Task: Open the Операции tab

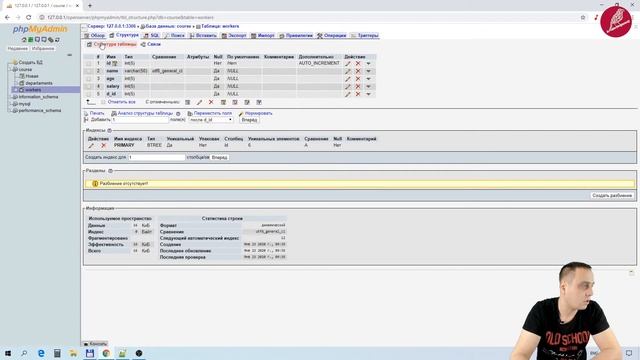Action: click(x=332, y=36)
